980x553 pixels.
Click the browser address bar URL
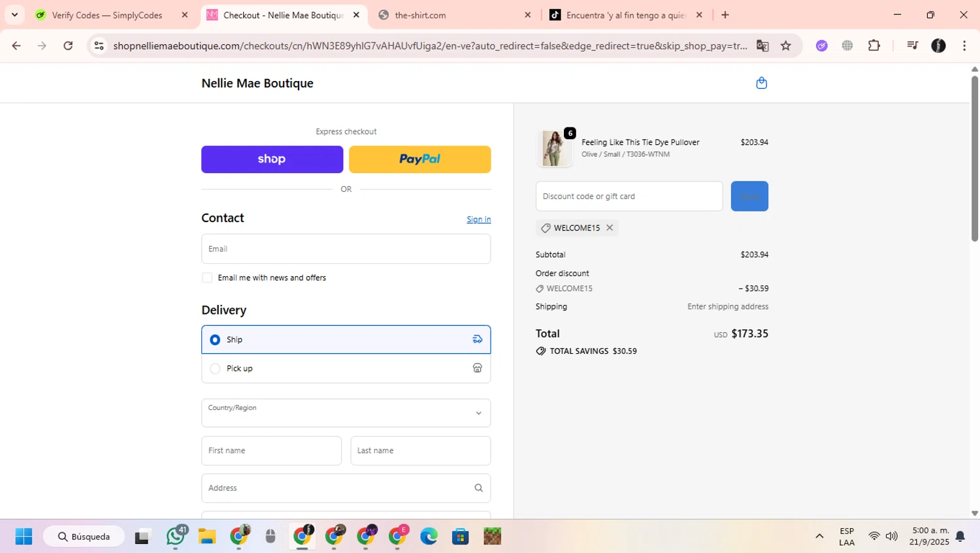click(x=430, y=46)
